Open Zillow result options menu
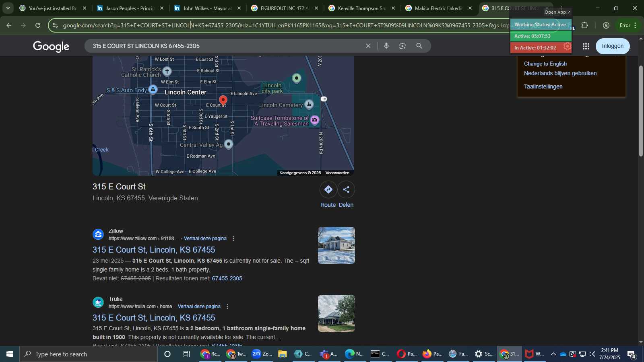Viewport: 644px width, 362px height. click(x=233, y=239)
